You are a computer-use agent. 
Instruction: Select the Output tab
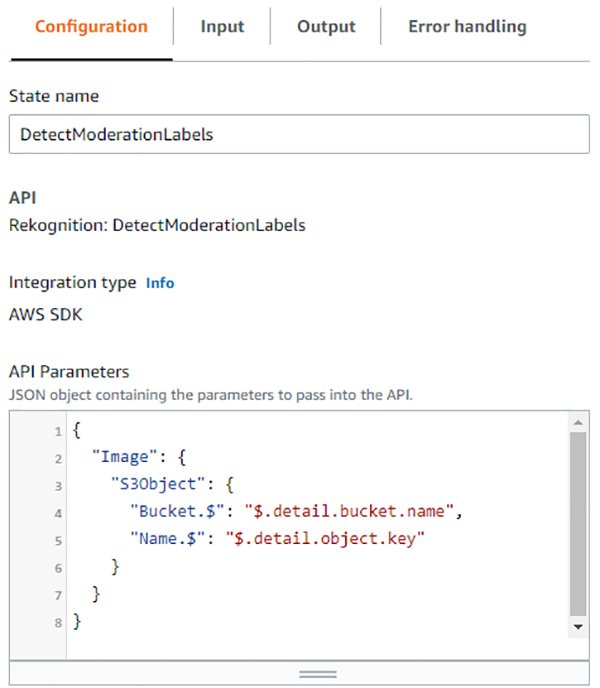325,27
